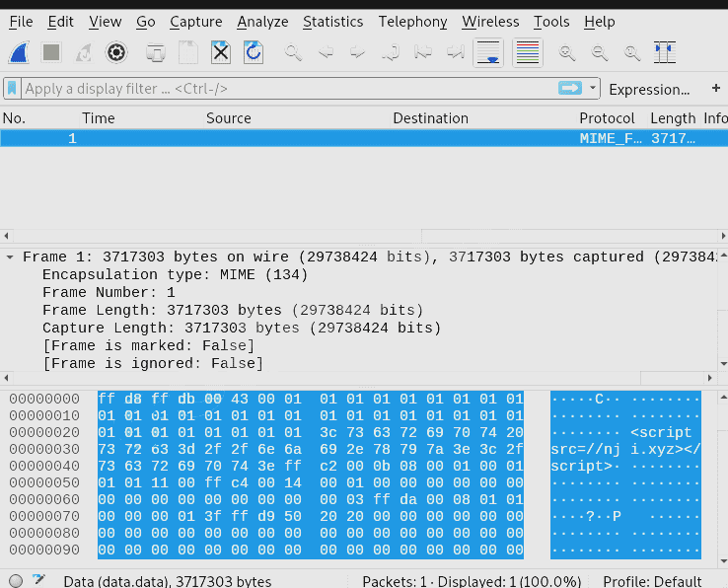Sort by the Source column header
Viewport: 728px width, 588px height.
297,118
